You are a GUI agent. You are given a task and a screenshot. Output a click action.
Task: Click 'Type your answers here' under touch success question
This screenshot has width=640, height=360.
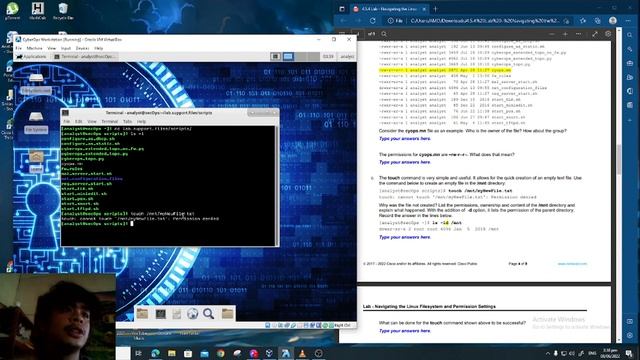pos(404,331)
